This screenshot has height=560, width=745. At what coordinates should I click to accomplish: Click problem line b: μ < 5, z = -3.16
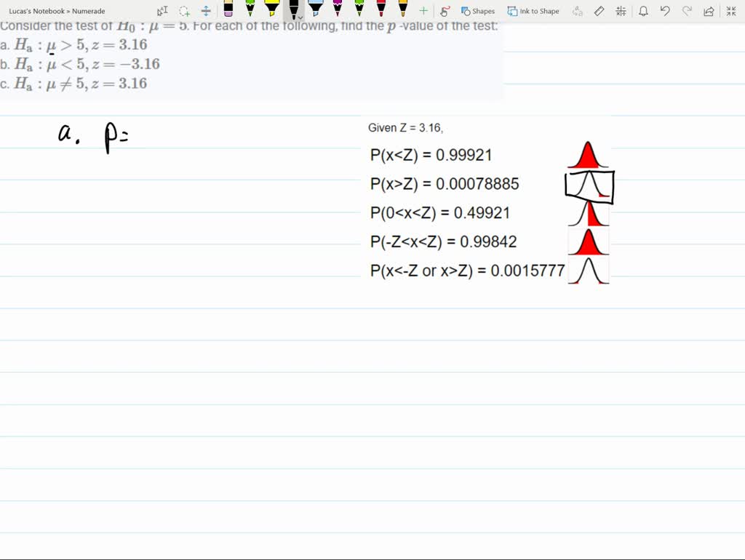80,64
